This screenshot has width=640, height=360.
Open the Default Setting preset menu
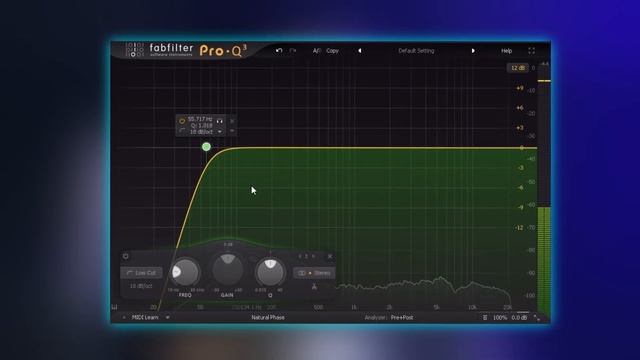(x=416, y=51)
